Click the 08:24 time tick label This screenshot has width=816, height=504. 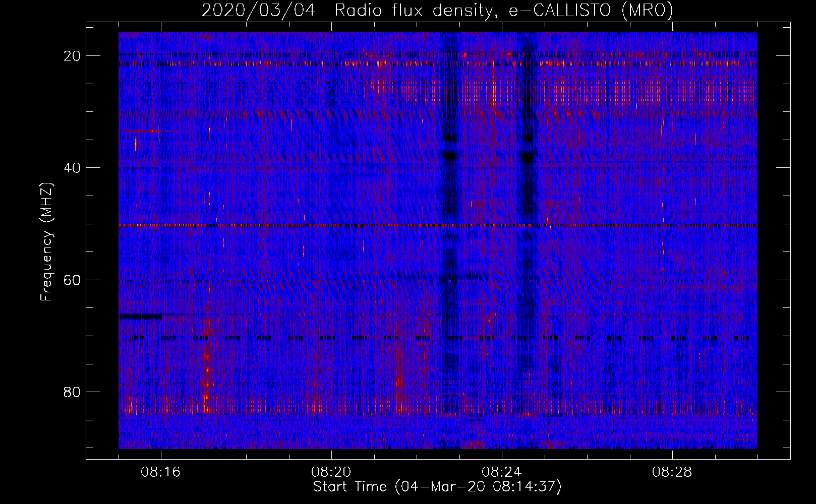tap(502, 472)
